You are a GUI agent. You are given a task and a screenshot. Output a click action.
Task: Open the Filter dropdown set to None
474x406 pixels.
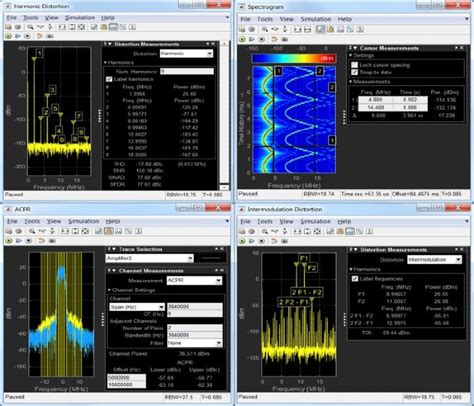[x=195, y=343]
